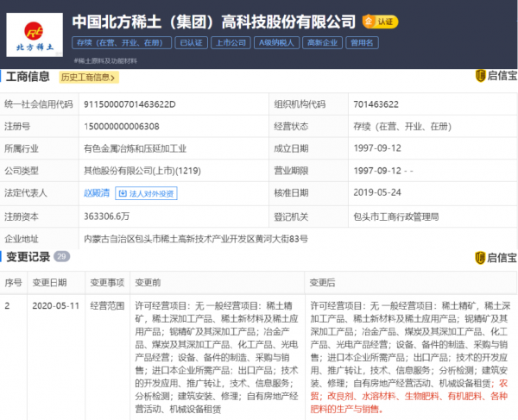This screenshot has height=420, width=518.
Task: Click the 曾用名 tag
Action: pyautogui.click(x=362, y=43)
